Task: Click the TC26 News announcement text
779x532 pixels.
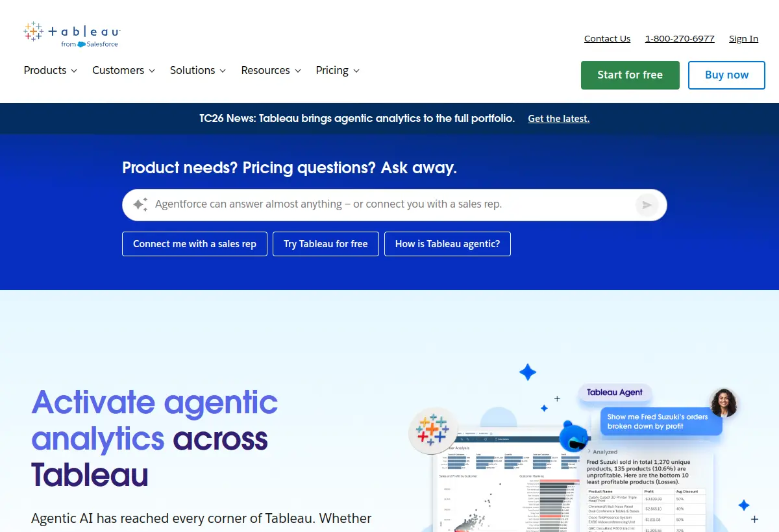Action: point(357,119)
